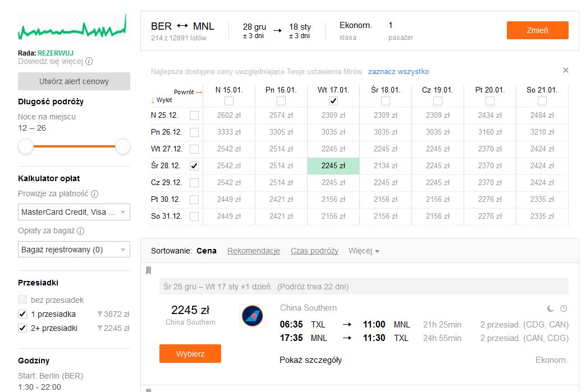Click filter funnel icon next to 3872 zł
The height and width of the screenshot is (392, 586).
[100, 314]
